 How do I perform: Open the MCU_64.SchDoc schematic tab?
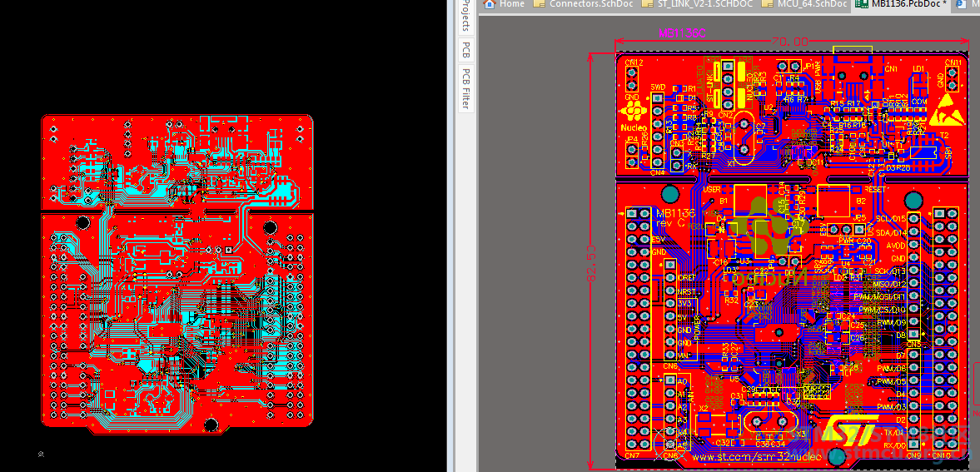[x=806, y=4]
